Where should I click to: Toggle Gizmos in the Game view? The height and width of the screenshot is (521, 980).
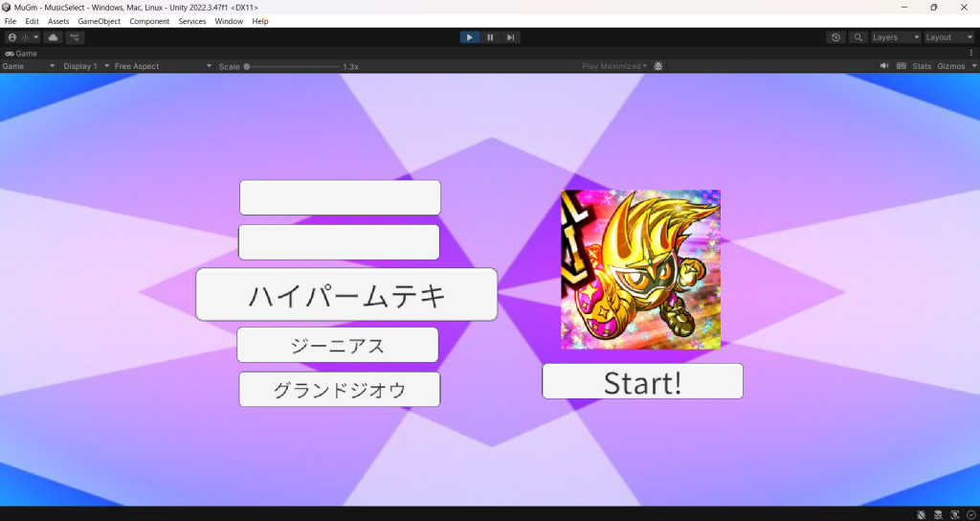[x=951, y=66]
